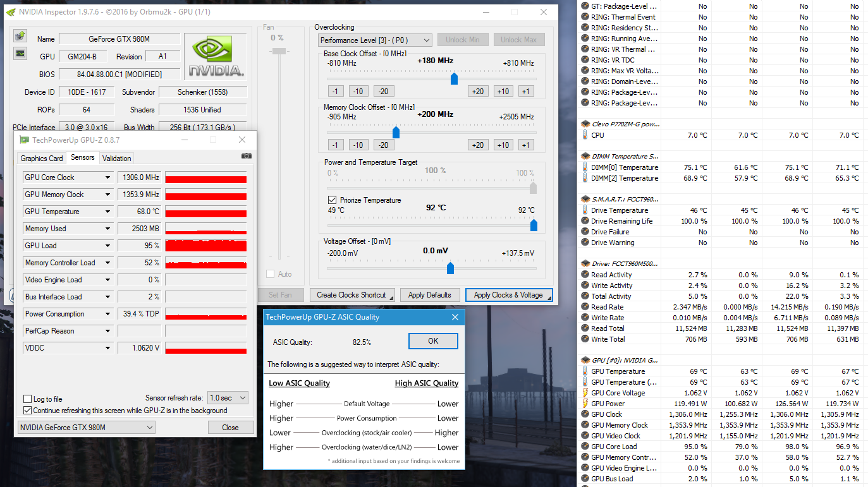Click the gauge icon for RING: Thermal Event
Image resolution: width=868 pixels, height=487 pixels.
[x=585, y=17]
